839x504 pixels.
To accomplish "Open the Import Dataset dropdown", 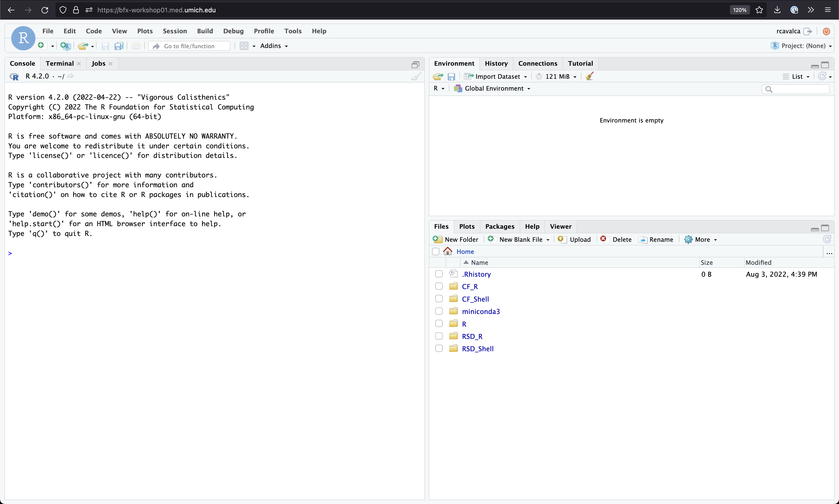I will click(x=495, y=76).
